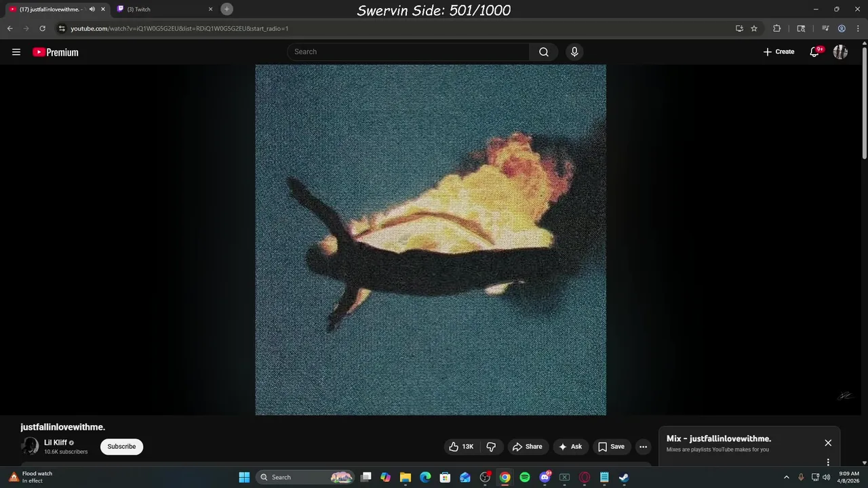
Task: View site information icon in address bar
Action: point(62,28)
